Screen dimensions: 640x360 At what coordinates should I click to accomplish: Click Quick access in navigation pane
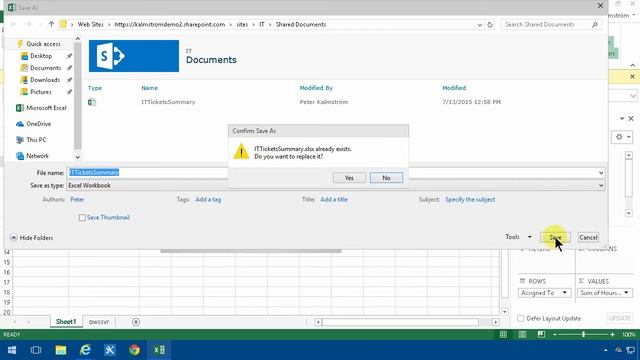coord(43,44)
